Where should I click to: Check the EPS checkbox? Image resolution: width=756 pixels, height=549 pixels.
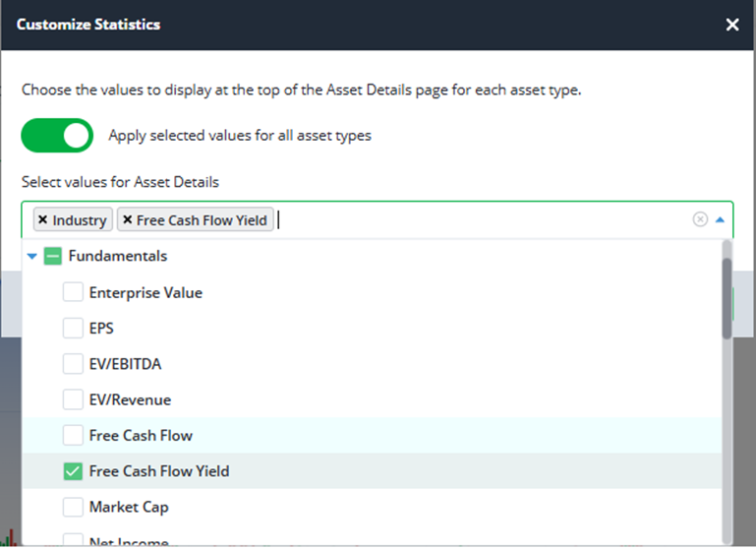(73, 328)
